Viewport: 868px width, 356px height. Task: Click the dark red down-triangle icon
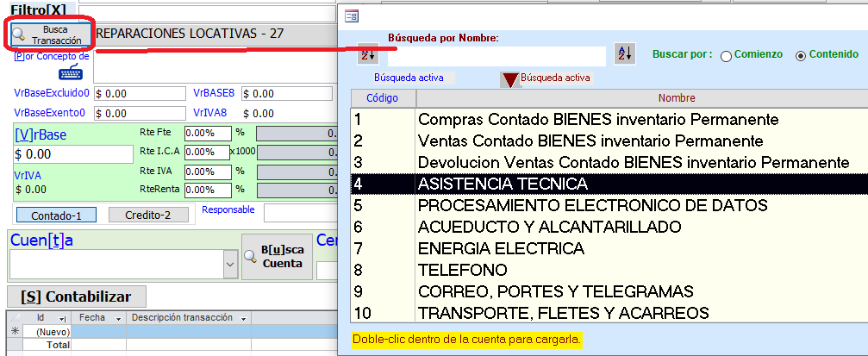[510, 79]
